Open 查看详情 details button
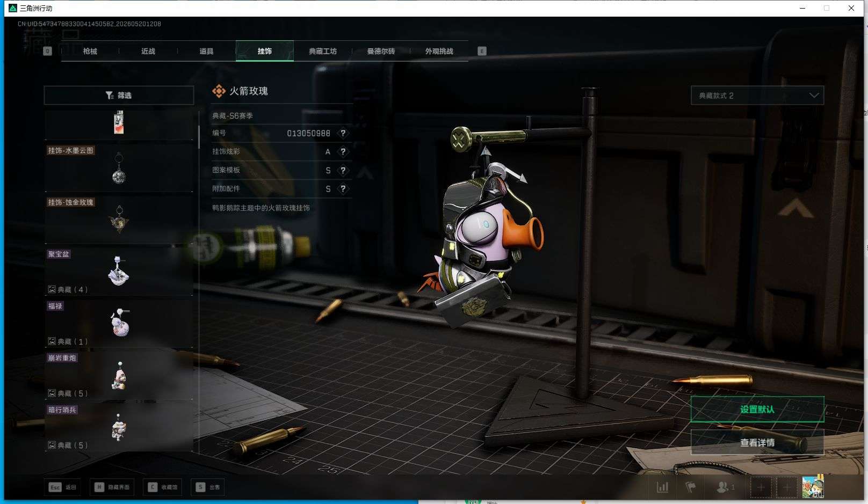This screenshot has height=504, width=868. pos(757,443)
